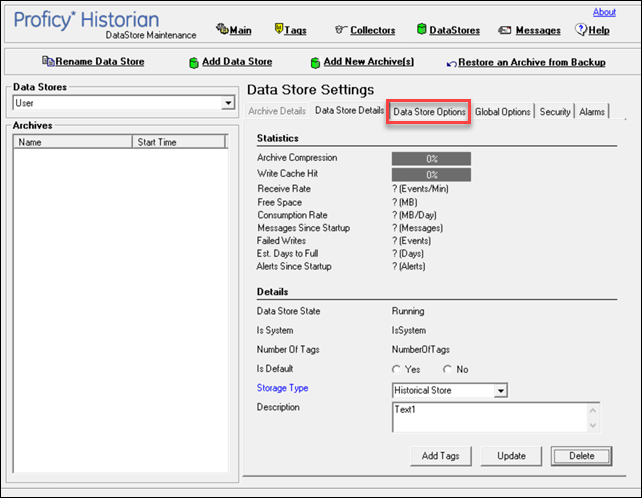The height and width of the screenshot is (498, 642).
Task: Select Yes for Is Default
Action: pyautogui.click(x=396, y=369)
